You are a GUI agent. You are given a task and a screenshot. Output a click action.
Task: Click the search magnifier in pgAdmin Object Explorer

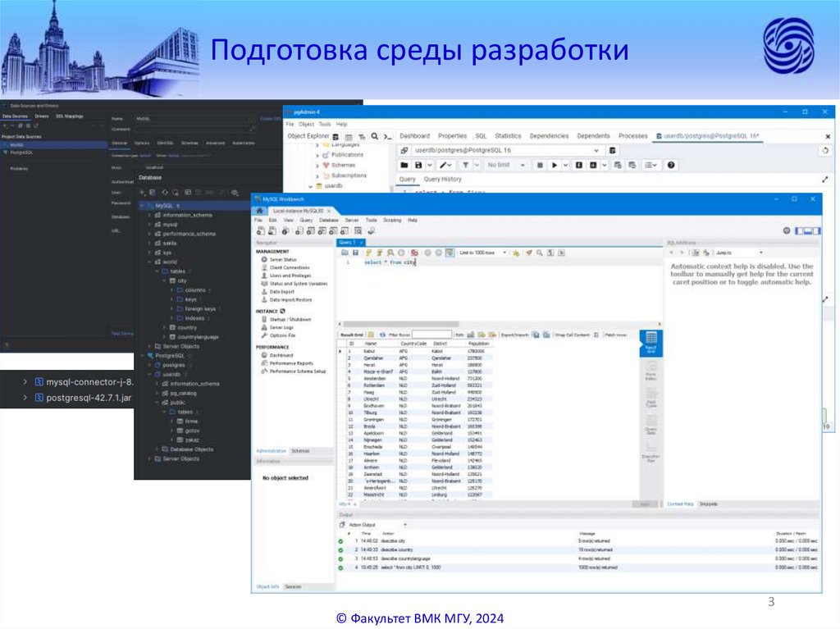[375, 137]
